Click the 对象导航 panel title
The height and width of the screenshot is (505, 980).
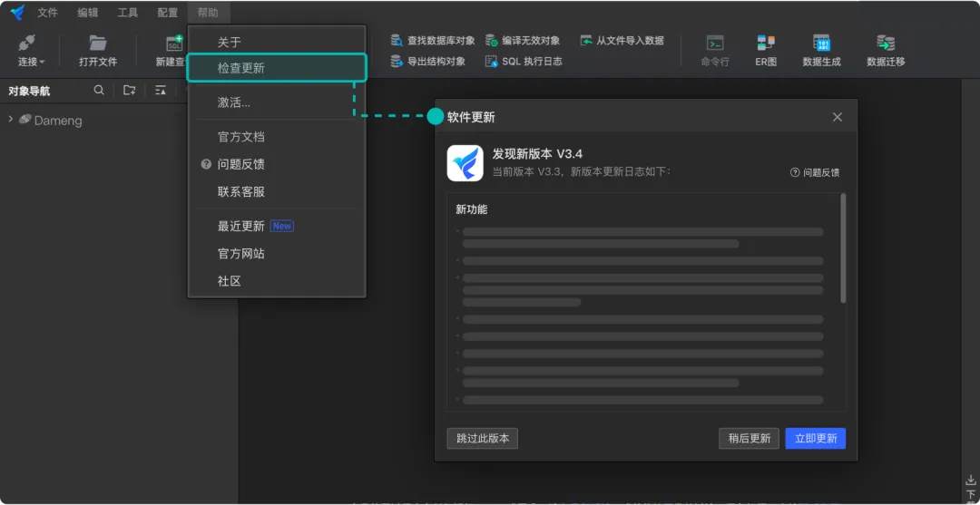click(x=29, y=92)
